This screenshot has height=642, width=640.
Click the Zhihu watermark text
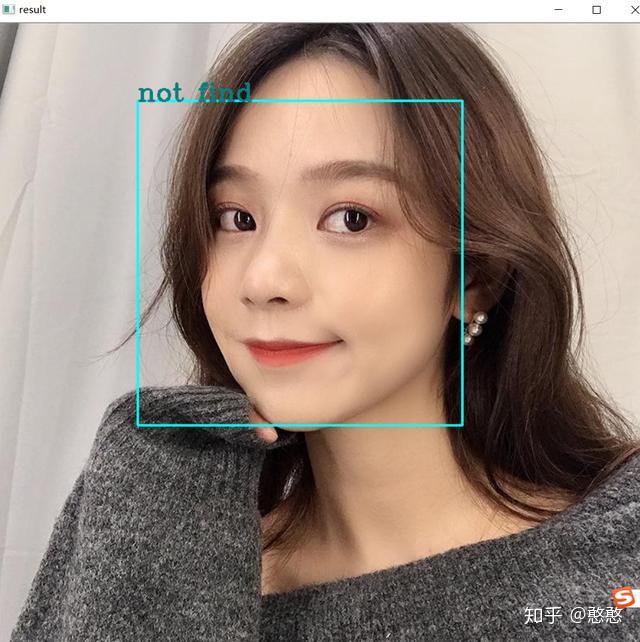(x=573, y=615)
